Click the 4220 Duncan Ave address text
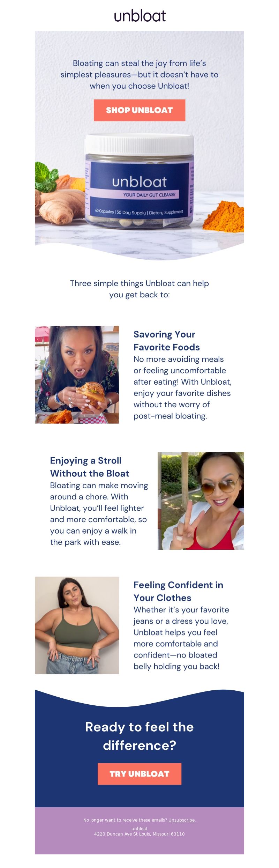279x868 pixels. point(139,834)
